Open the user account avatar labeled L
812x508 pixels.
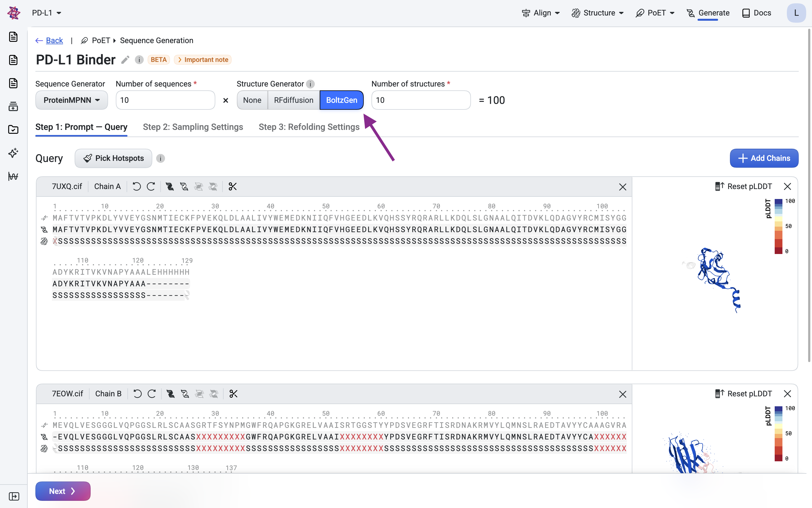[x=796, y=13]
